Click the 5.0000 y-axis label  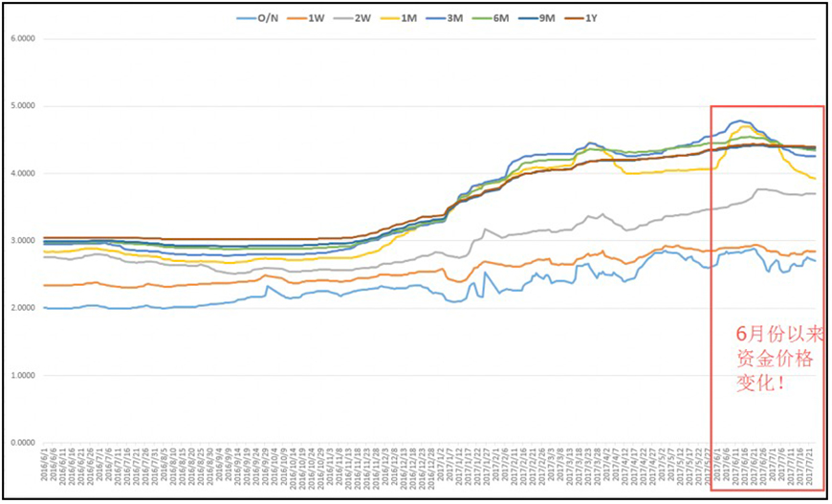click(x=22, y=106)
